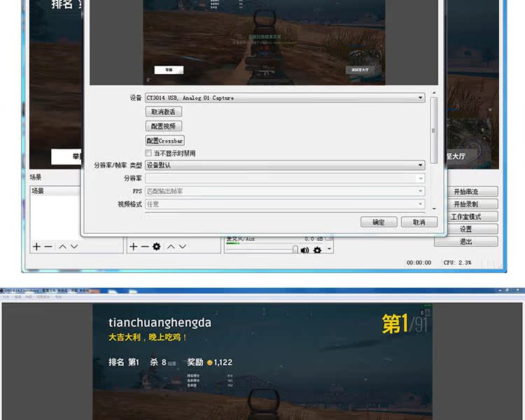Move the source up in the Sources panel

pos(171,247)
